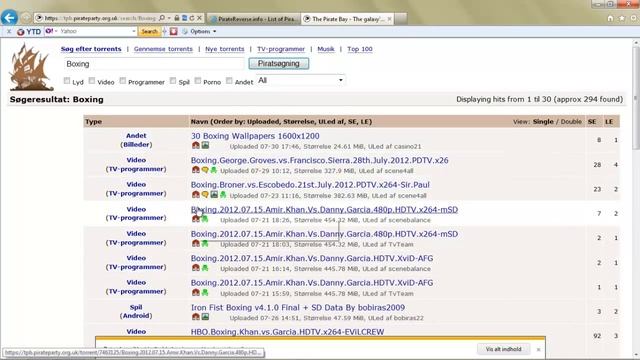
Task: Switch view to Double
Action: pyautogui.click(x=571, y=122)
